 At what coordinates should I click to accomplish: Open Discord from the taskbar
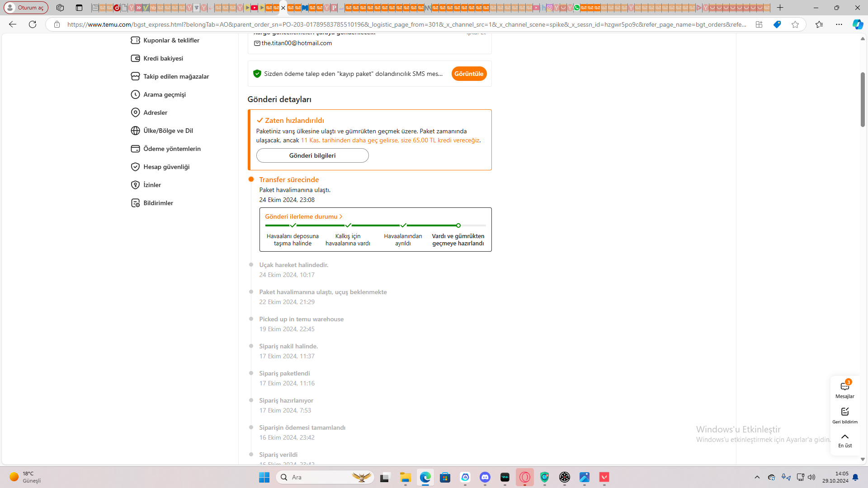[x=485, y=477]
